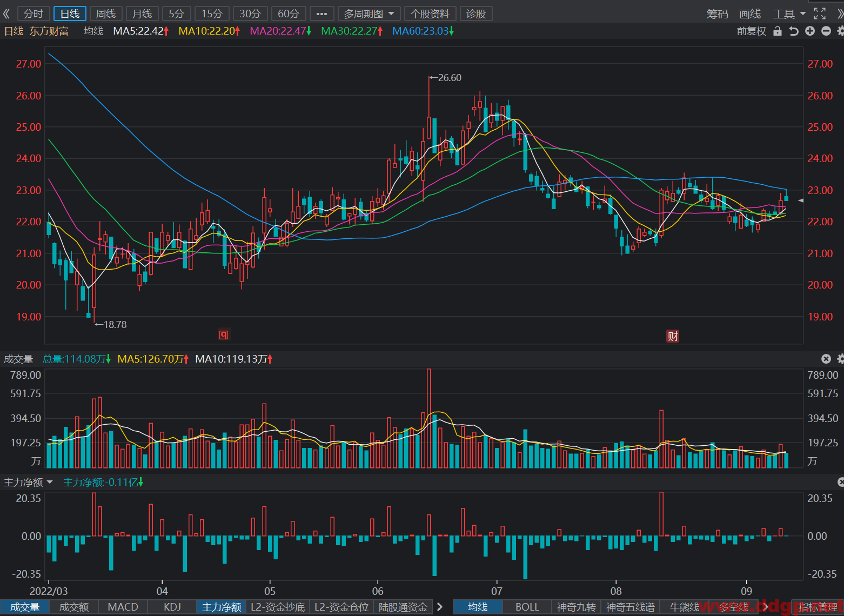Click the 东方财富 stock name label
The height and width of the screenshot is (616, 844).
(49, 31)
